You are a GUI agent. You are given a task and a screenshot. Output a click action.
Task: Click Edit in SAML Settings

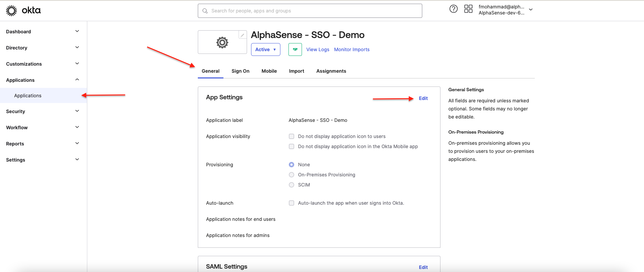(x=423, y=267)
